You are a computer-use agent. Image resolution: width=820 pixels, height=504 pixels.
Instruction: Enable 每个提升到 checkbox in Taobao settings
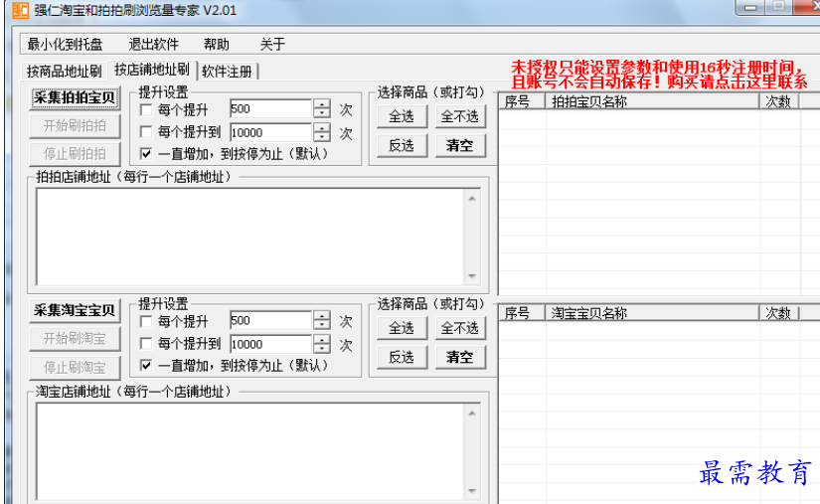tap(146, 344)
